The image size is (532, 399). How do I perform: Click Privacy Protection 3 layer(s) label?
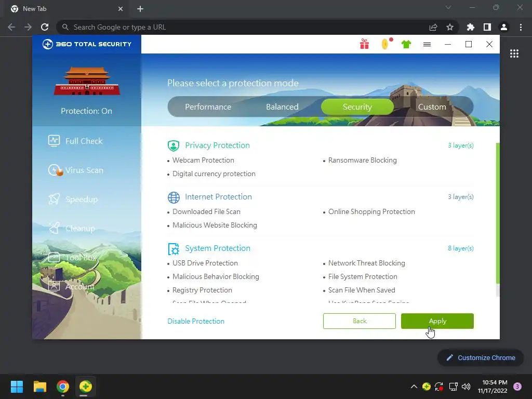click(460, 145)
